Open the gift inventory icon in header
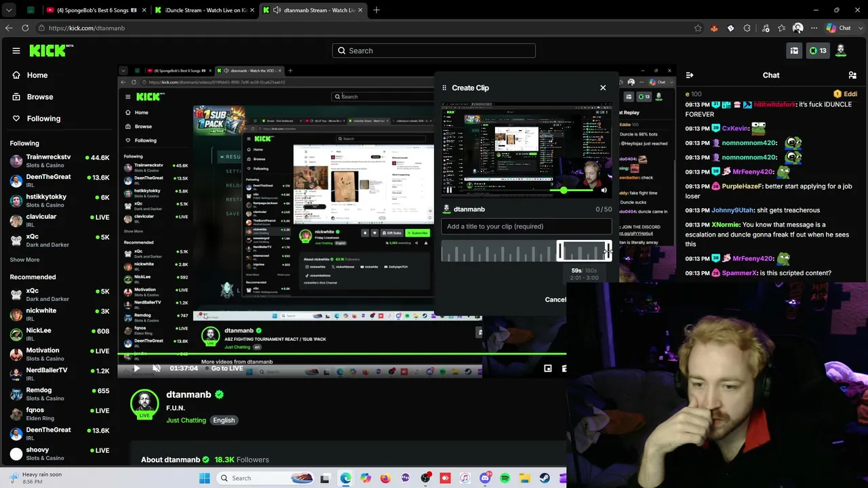Image resolution: width=868 pixels, height=488 pixels. 794,51
